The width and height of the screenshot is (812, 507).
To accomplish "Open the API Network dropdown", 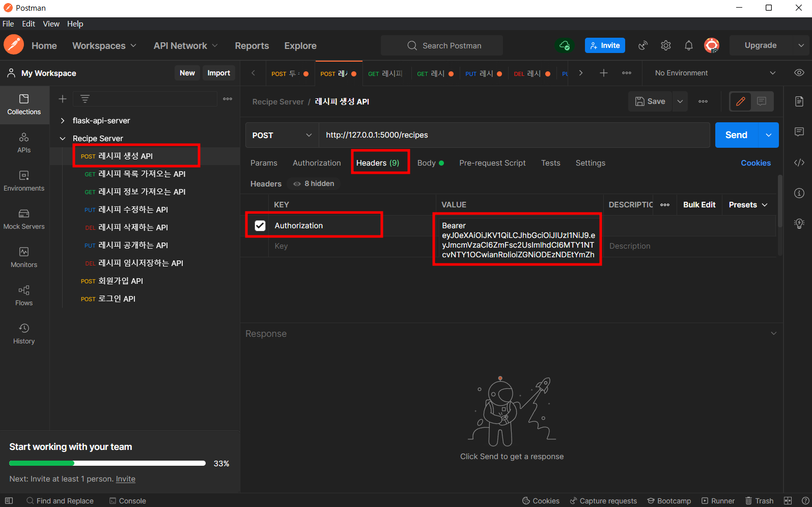I will tap(186, 45).
